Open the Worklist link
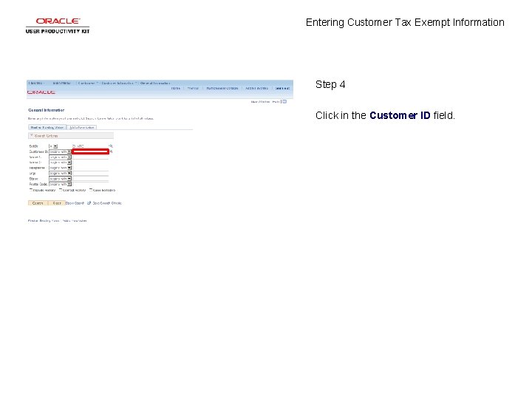532x399 pixels. (x=193, y=88)
